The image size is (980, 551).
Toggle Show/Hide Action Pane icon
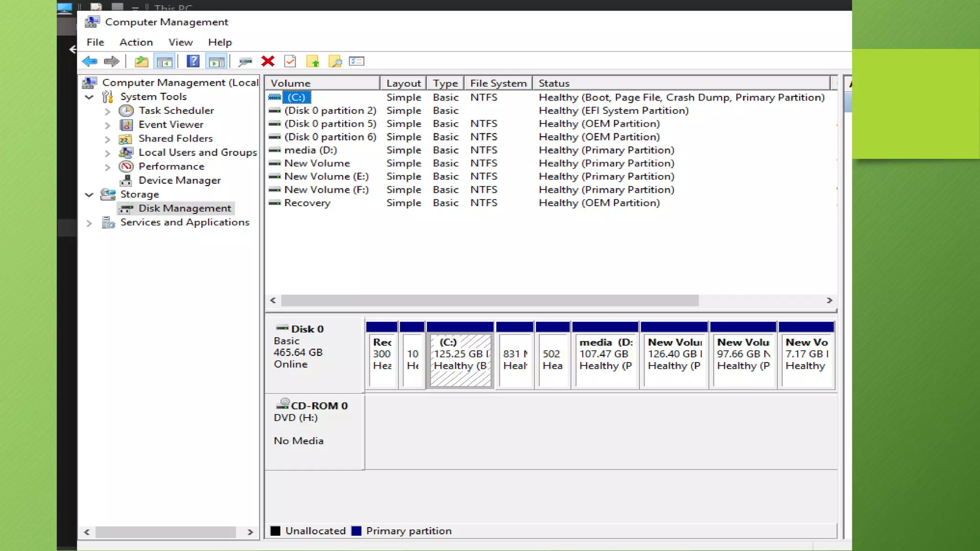[x=216, y=61]
